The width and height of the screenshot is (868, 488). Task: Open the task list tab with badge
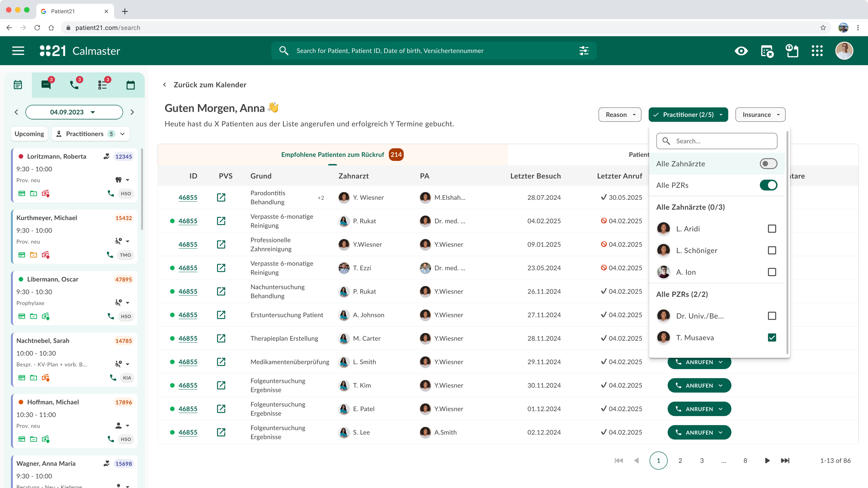[x=103, y=85]
